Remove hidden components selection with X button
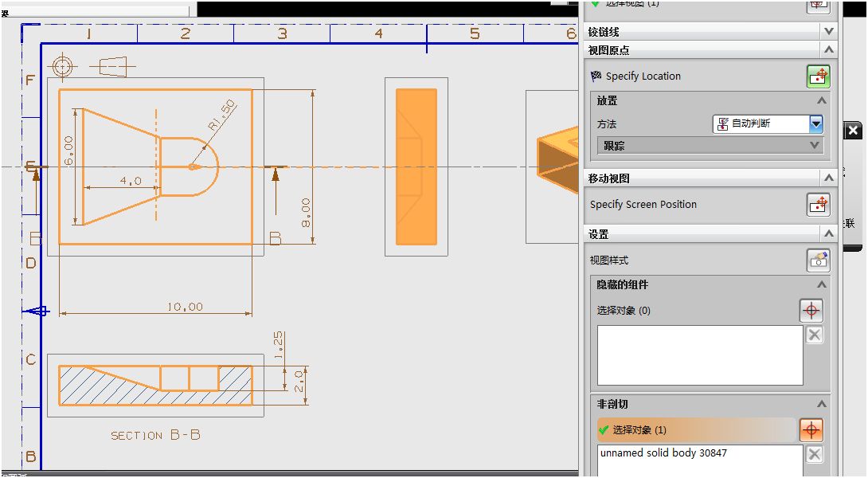The width and height of the screenshot is (868, 478). coord(815,335)
